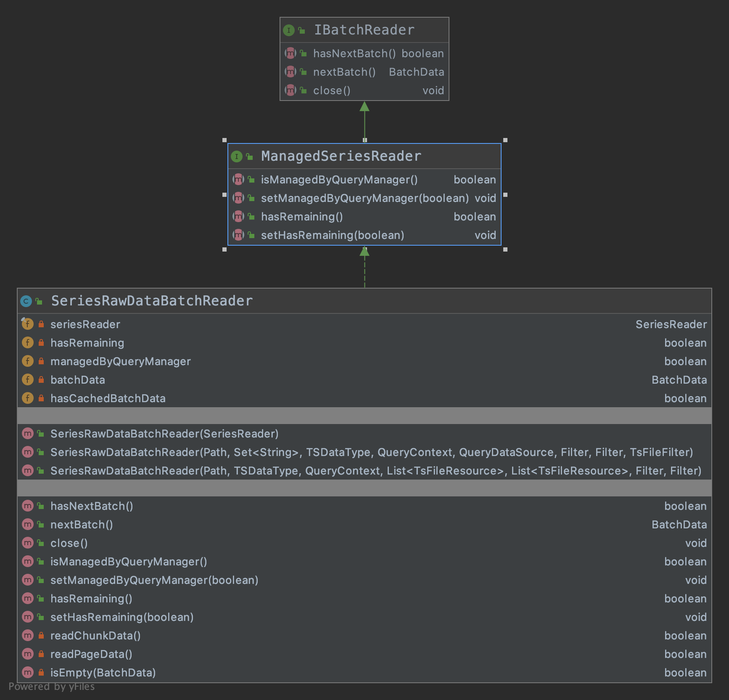Screen dimensions: 729x700
Task: Click private lock icon beside readChunkData()
Action: [x=41, y=635]
